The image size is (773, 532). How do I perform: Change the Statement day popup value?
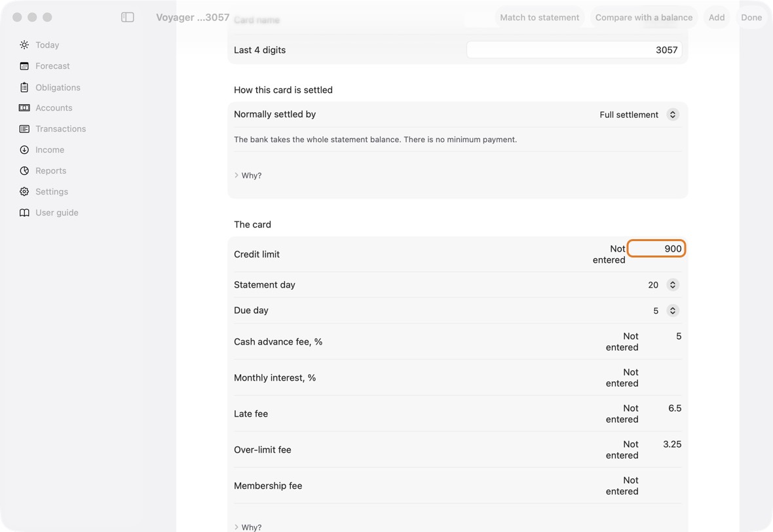[x=663, y=285]
